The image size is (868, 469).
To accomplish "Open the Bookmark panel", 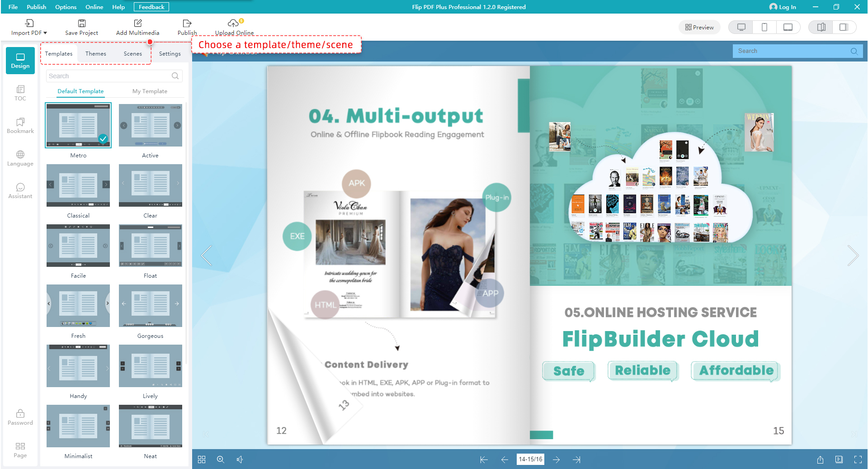I will 20,126.
